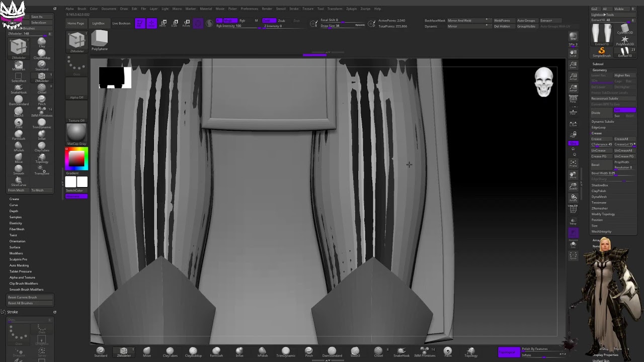Choose the Inflat brush in bottom shelf
Screen dimensions: 644x362
click(x=239, y=351)
